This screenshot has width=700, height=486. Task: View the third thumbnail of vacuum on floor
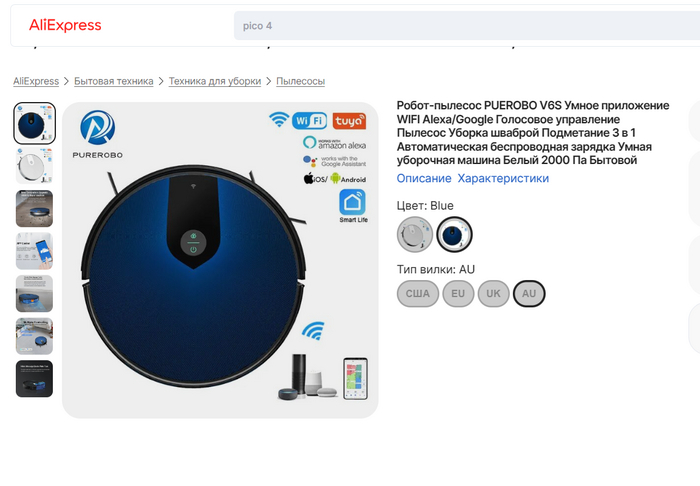click(x=34, y=208)
